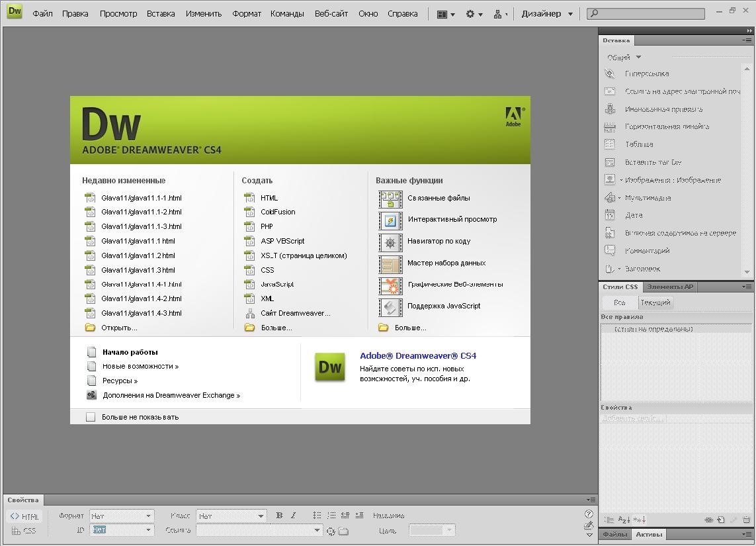Screen dimensions: 756x546
Task: Click the Server-side include icon
Action: [610, 233]
